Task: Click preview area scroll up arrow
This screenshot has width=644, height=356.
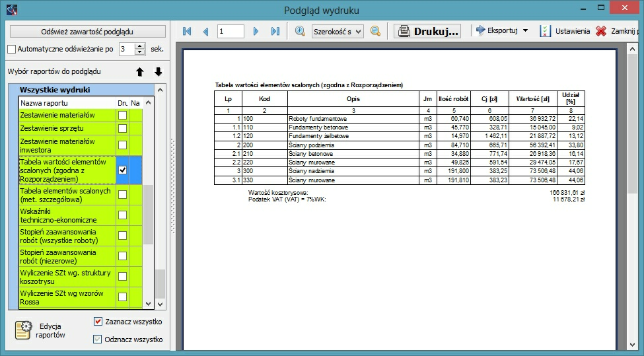Action: click(x=632, y=49)
